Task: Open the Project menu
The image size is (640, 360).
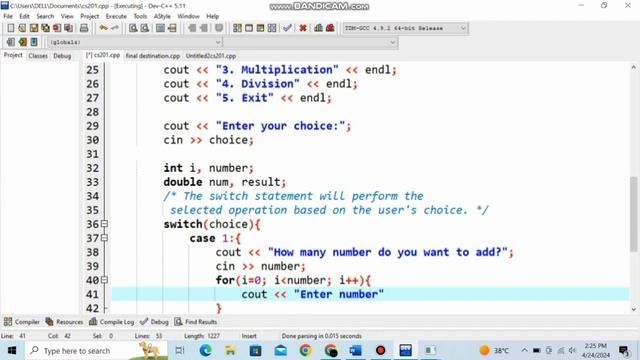Action: tap(89, 16)
